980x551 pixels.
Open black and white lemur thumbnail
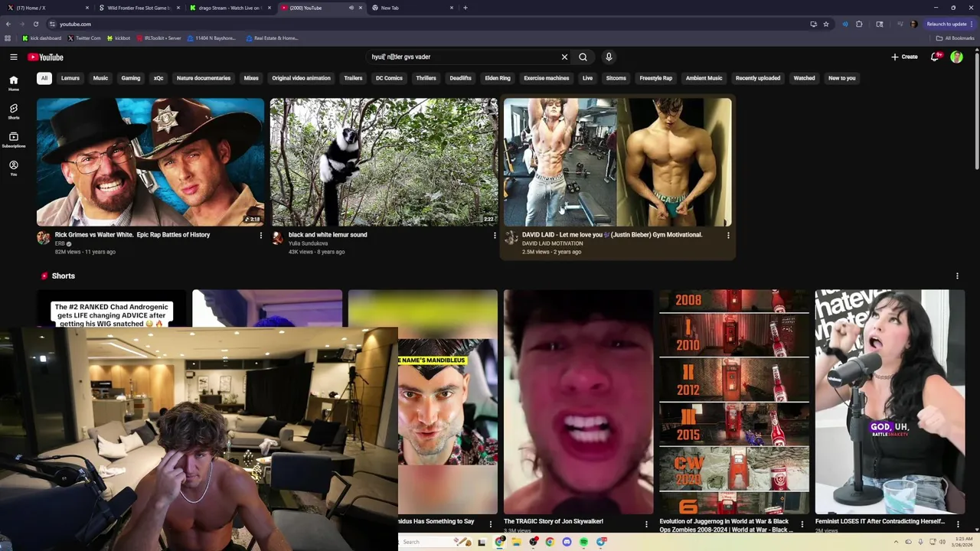tap(384, 161)
